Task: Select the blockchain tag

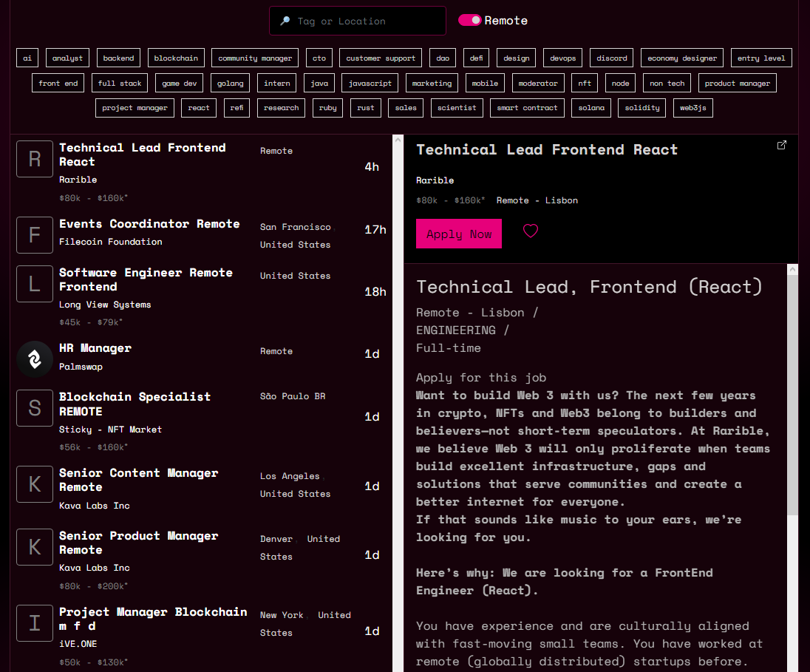Action: point(176,58)
